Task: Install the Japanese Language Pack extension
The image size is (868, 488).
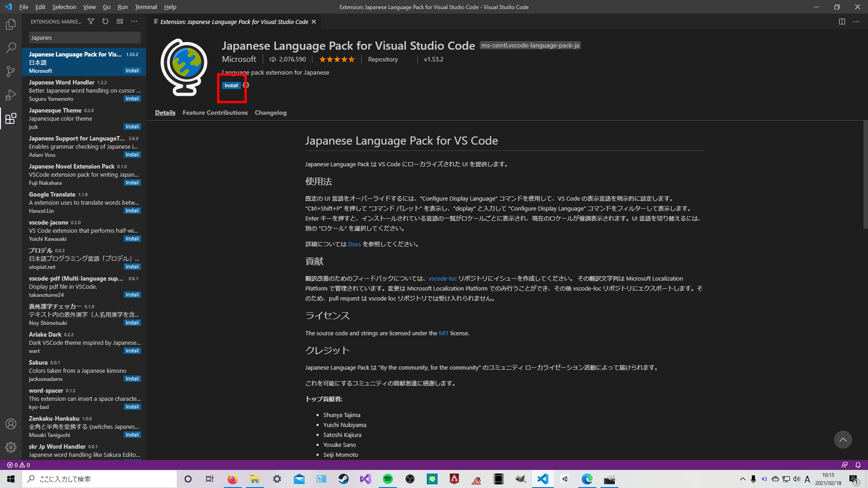Action: point(231,85)
